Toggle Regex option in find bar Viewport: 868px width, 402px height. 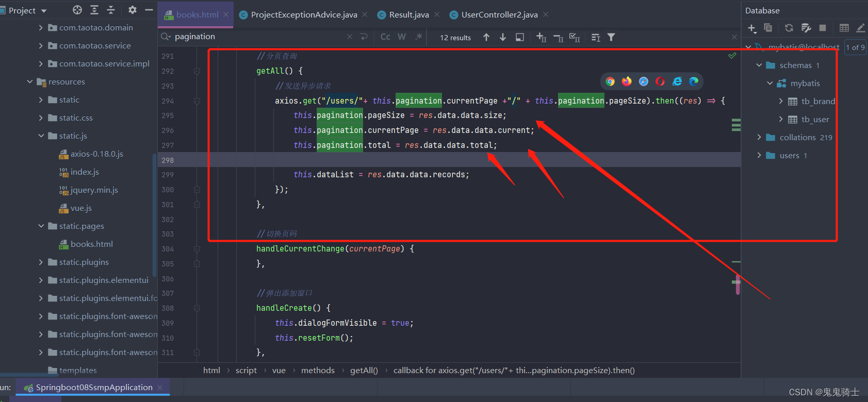(418, 37)
